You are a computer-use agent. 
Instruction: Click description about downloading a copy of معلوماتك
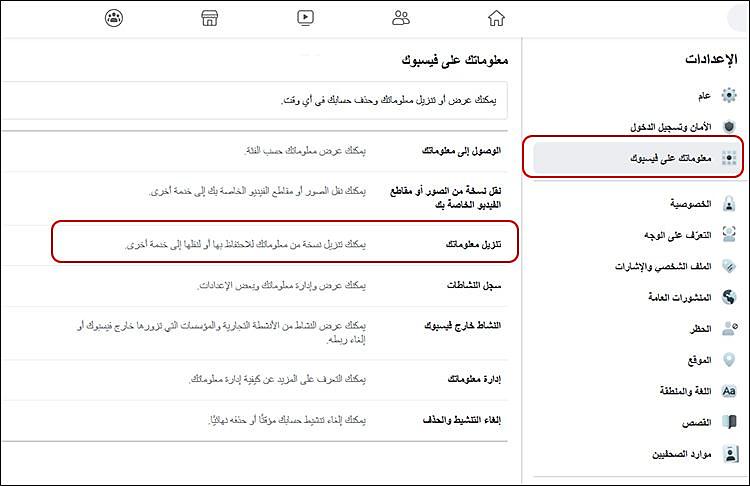point(246,244)
